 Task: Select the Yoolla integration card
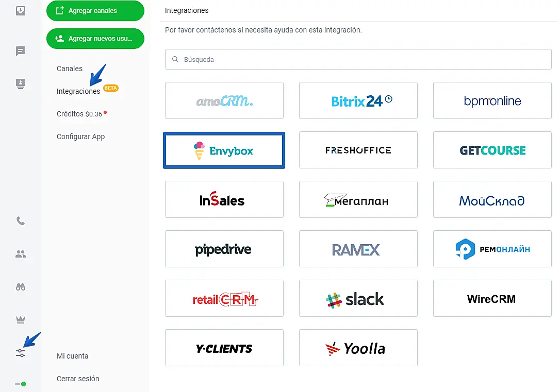(358, 348)
